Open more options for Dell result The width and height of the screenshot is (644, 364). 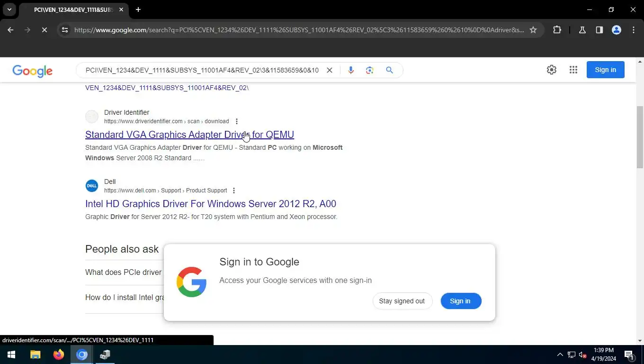(x=233, y=191)
